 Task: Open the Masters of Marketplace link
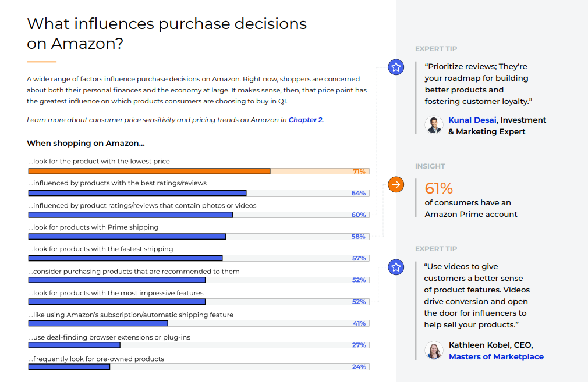[496, 356]
